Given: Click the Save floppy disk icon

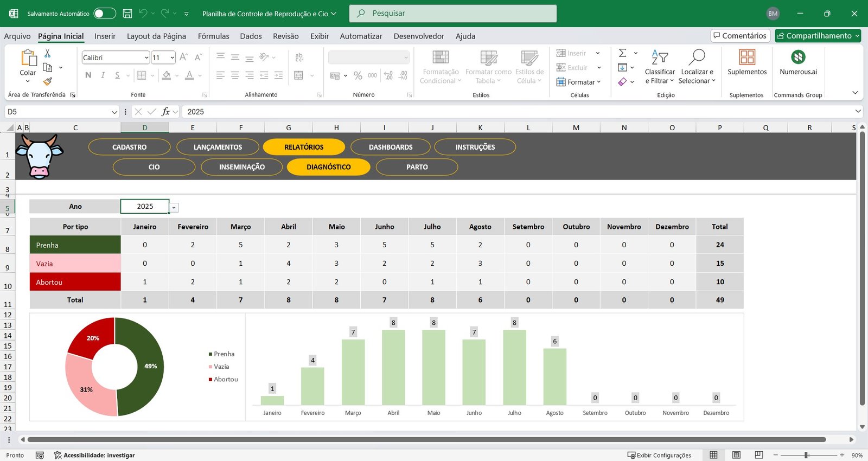Looking at the screenshot, I should coord(127,14).
